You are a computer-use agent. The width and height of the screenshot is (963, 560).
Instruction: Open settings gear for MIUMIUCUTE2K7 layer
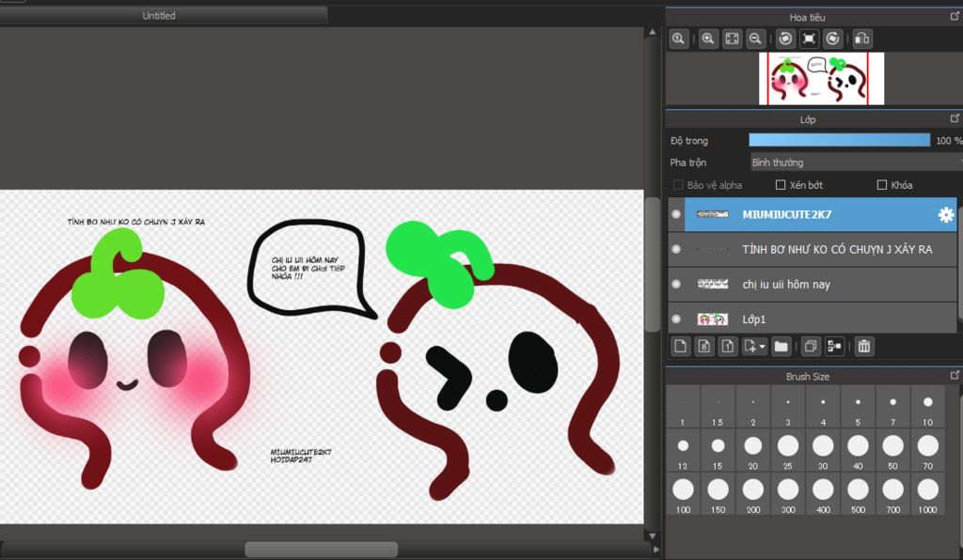point(946,214)
